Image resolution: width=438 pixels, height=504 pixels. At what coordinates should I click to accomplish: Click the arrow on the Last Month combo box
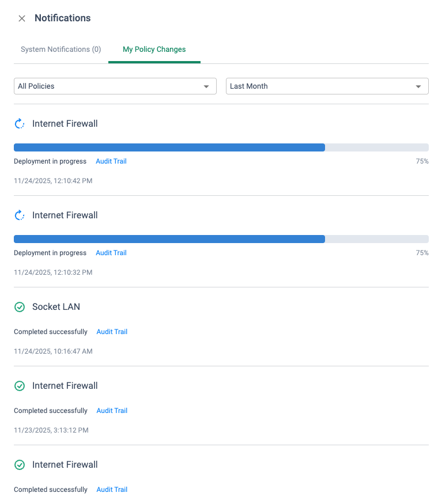point(418,86)
